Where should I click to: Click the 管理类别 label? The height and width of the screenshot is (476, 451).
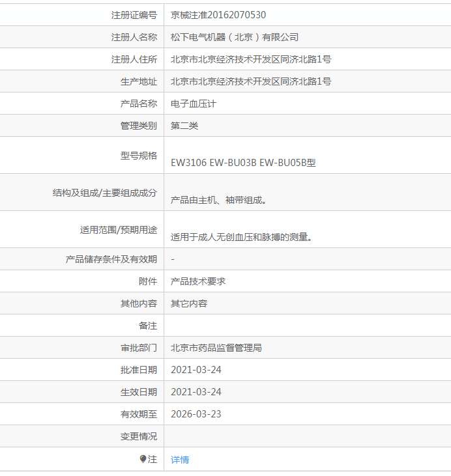pos(139,126)
